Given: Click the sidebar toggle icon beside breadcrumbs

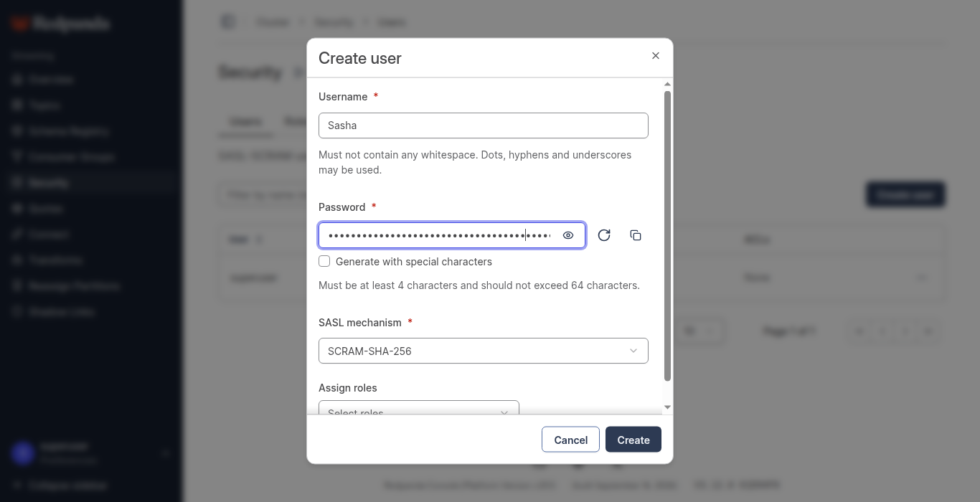Looking at the screenshot, I should (228, 22).
